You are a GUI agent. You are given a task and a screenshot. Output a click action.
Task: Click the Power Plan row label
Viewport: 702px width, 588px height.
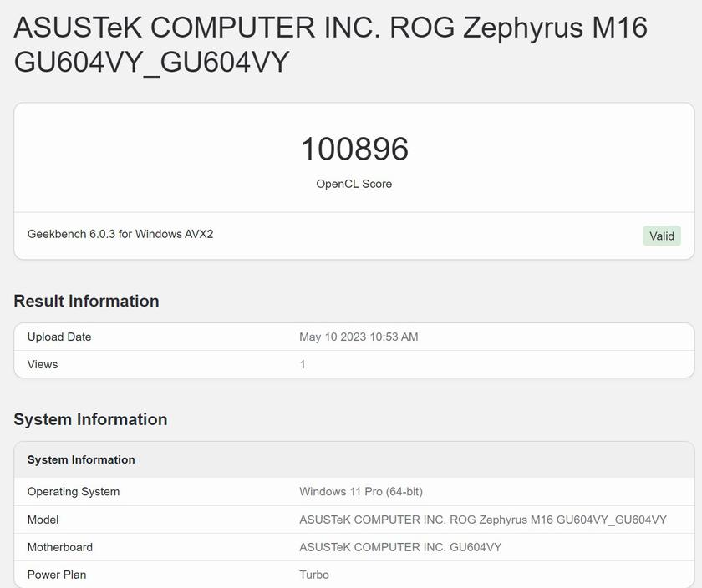(x=57, y=575)
